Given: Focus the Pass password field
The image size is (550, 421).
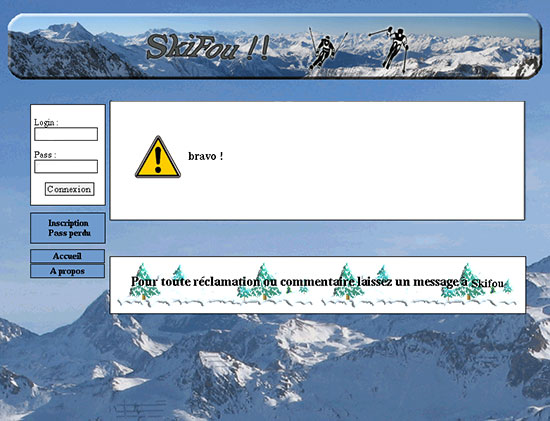Looking at the screenshot, I should (66, 166).
